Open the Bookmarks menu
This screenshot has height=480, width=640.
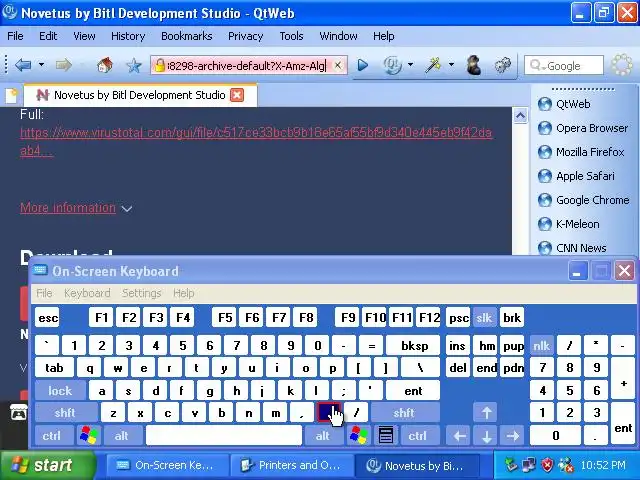187,36
